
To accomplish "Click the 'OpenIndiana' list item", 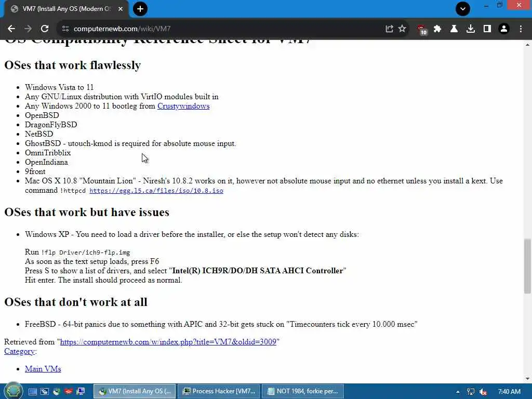I will click(x=46, y=162).
